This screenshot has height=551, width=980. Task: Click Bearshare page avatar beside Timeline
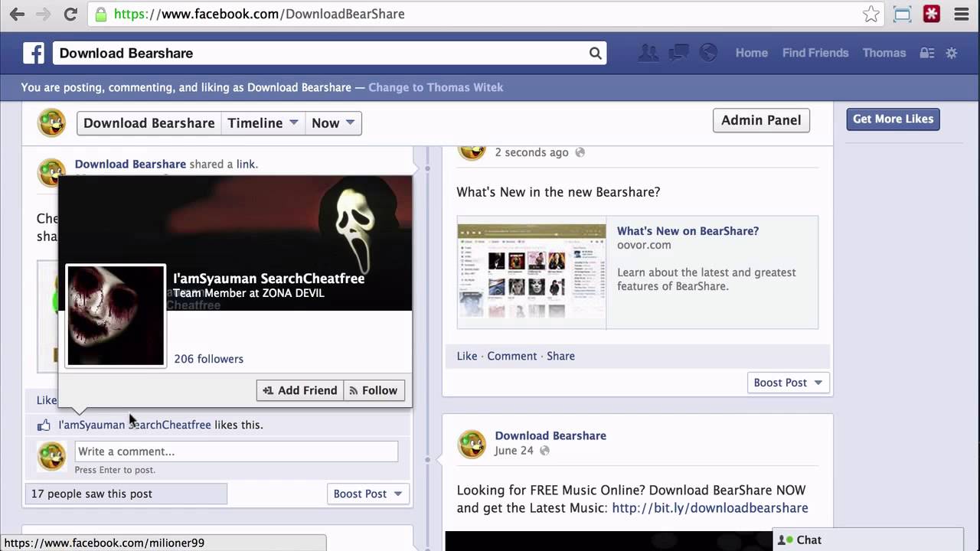click(x=52, y=122)
